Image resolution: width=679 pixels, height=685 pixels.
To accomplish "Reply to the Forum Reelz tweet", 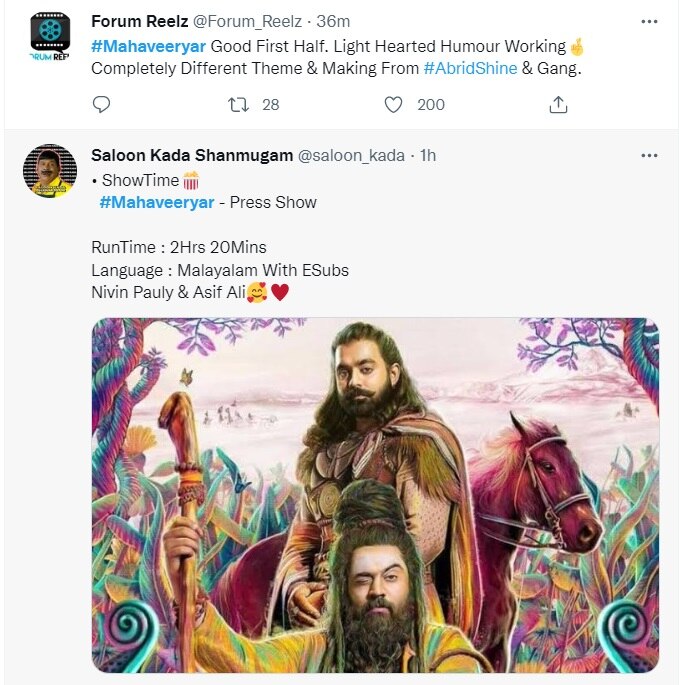I will [101, 104].
